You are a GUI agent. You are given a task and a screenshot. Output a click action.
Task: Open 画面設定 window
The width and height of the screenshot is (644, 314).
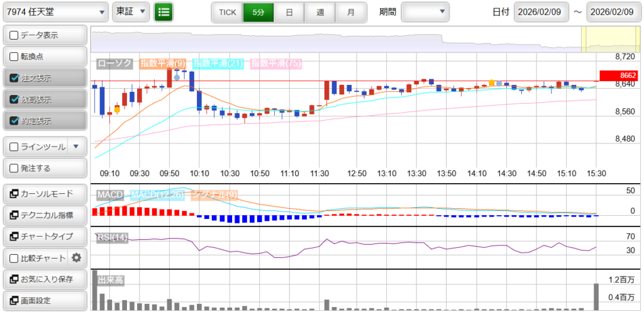[x=44, y=300]
